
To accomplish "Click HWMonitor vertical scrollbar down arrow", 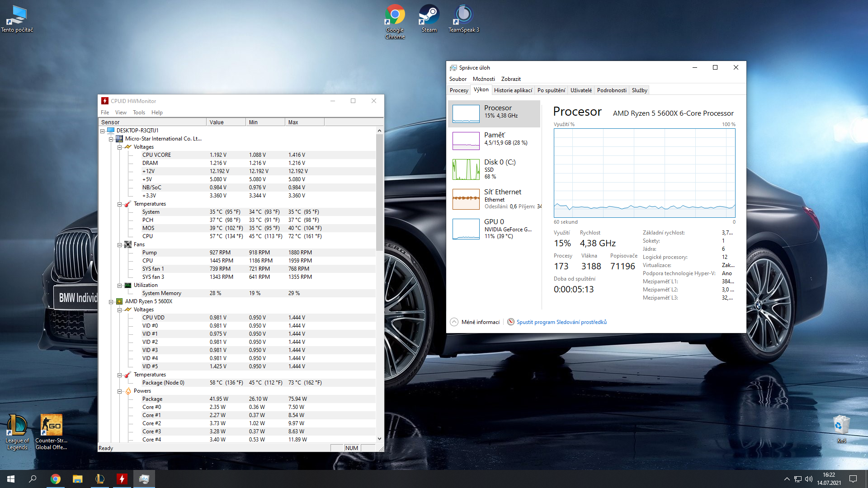I will point(379,439).
